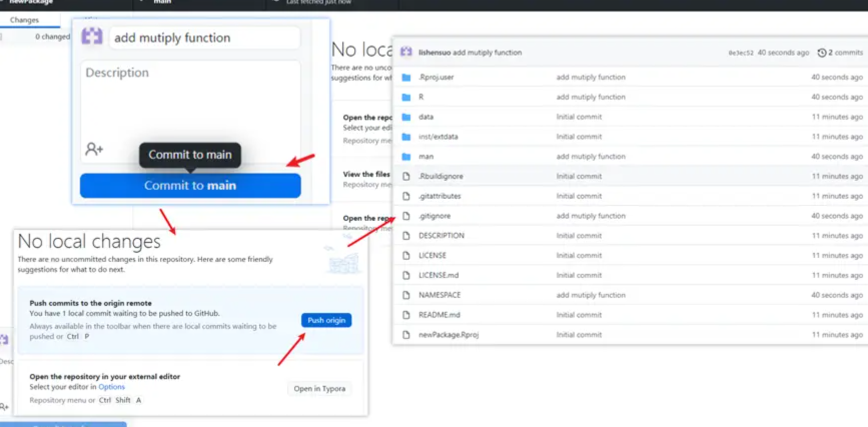Click the man folder icon
The width and height of the screenshot is (868, 427).
(x=406, y=157)
